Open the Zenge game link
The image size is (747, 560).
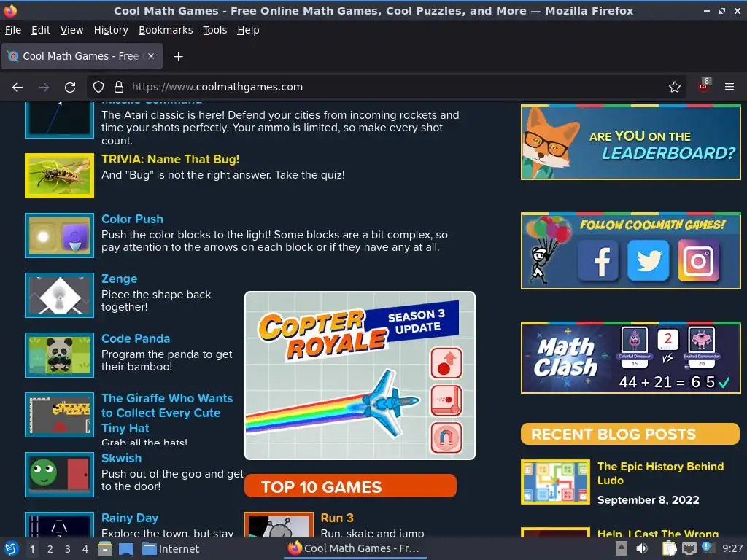click(x=119, y=279)
